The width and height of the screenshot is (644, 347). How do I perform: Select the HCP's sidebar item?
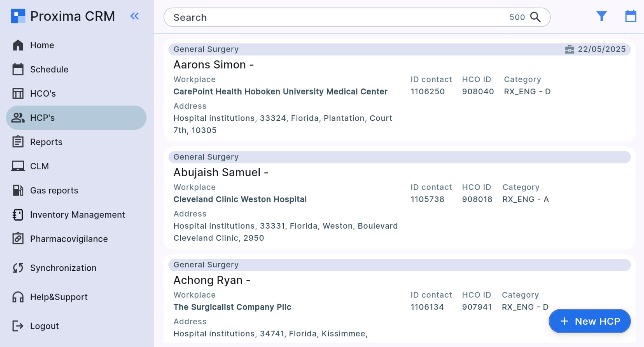(42, 118)
